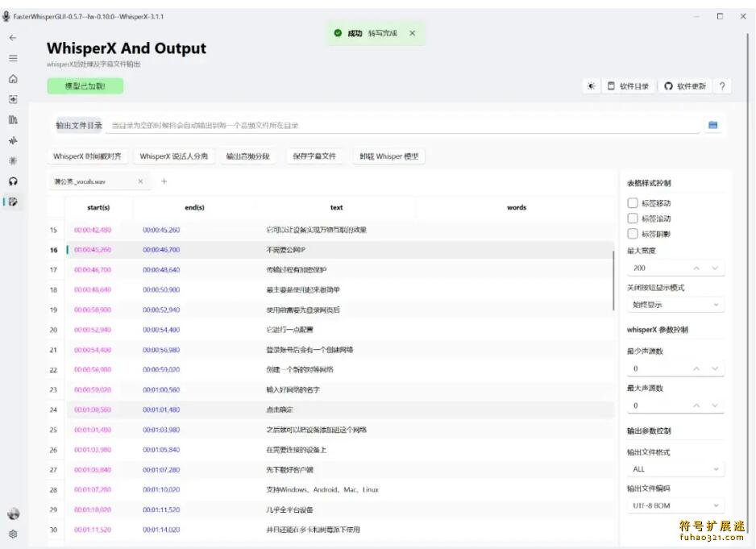The image size is (756, 549).
Task: Select text cell 先下载好客户端
Action: 290,469
